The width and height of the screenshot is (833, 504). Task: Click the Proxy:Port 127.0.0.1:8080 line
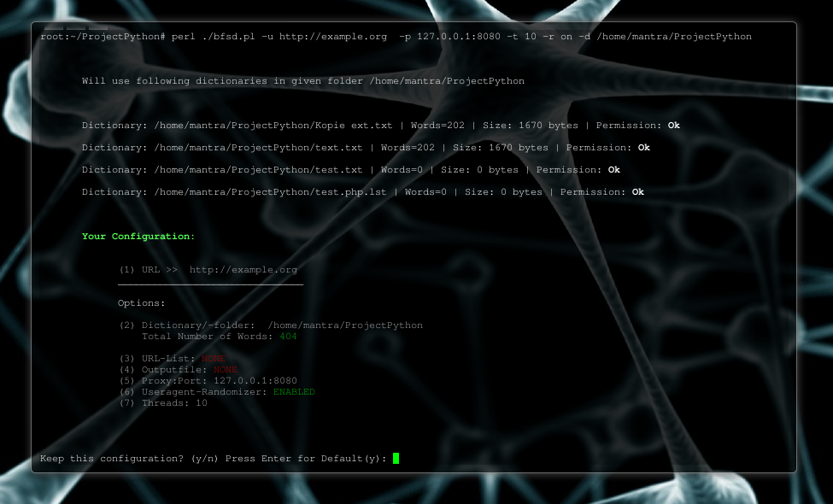[x=208, y=381]
